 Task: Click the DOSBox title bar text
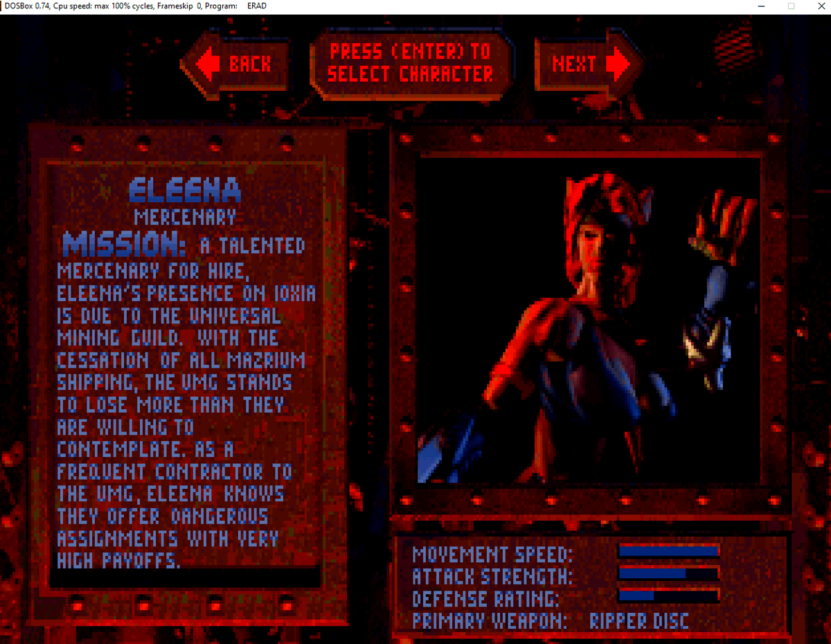(135, 6)
